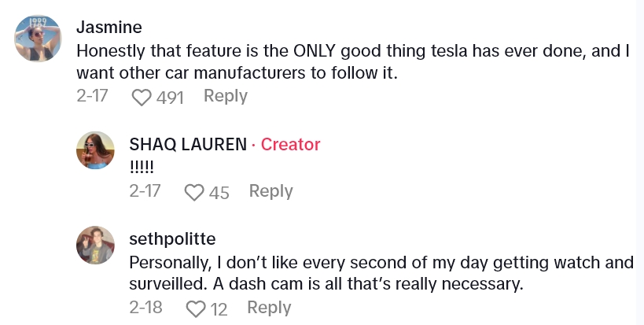Click the 2-18 timestamp on sethpolitte's comment
The height and width of the screenshot is (325, 644).
(145, 308)
